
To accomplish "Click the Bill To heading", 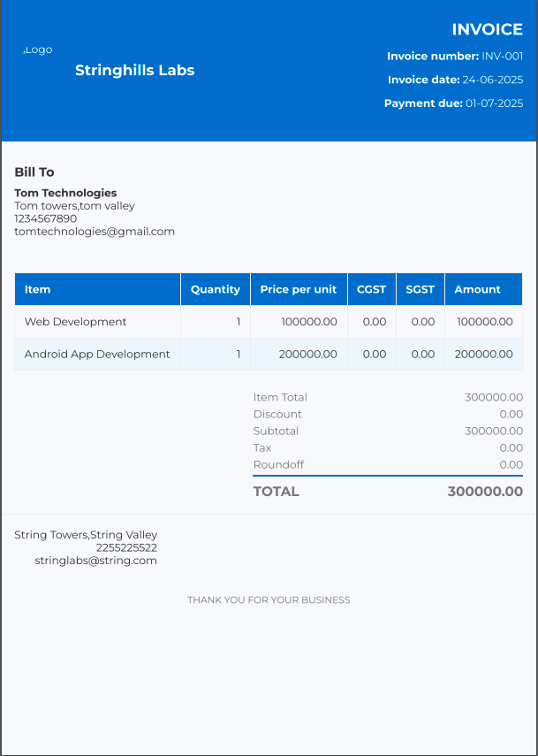I will coord(34,172).
